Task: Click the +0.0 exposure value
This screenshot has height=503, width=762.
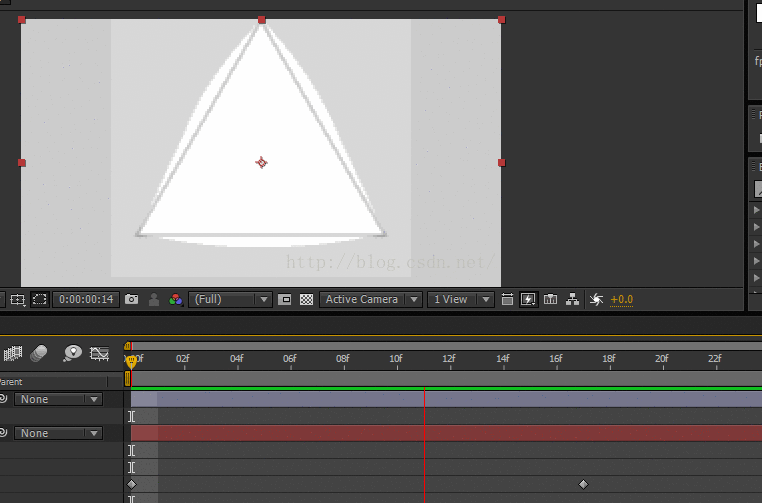Action: pos(621,299)
